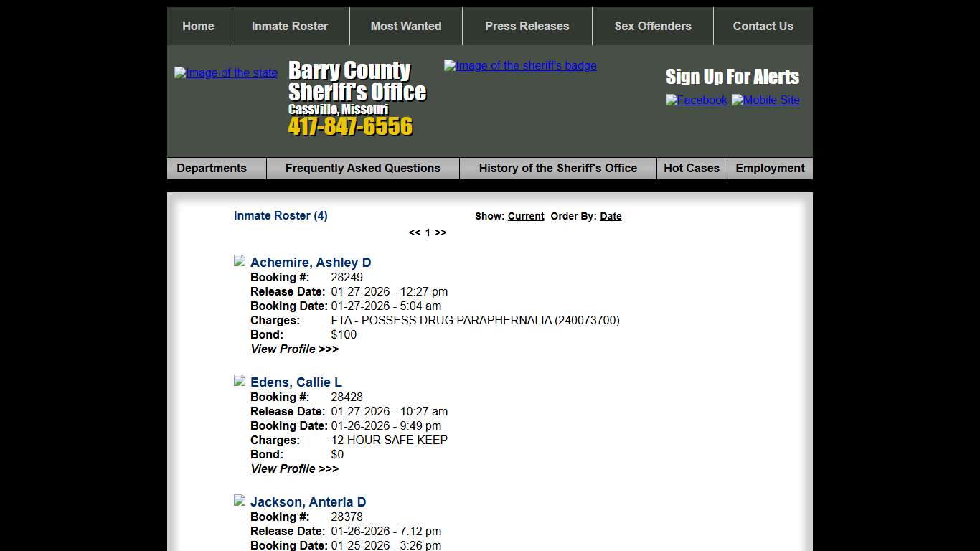Screen dimensions: 980x551
Task: Open View Profile for Achemire, Ashley D
Action: 294,349
